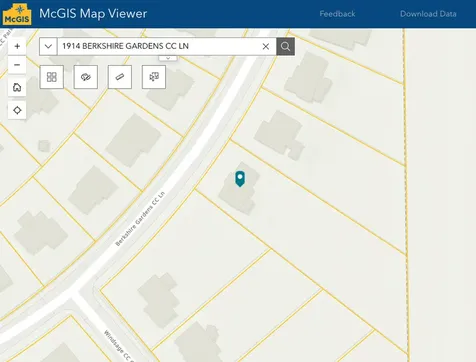The image size is (476, 362).
Task: Click the Windsage CC street label
Action: click(118, 346)
